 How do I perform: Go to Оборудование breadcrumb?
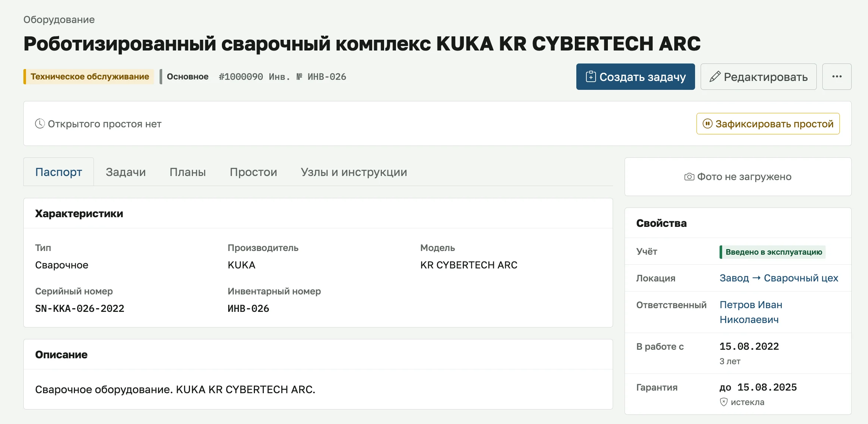tap(59, 20)
